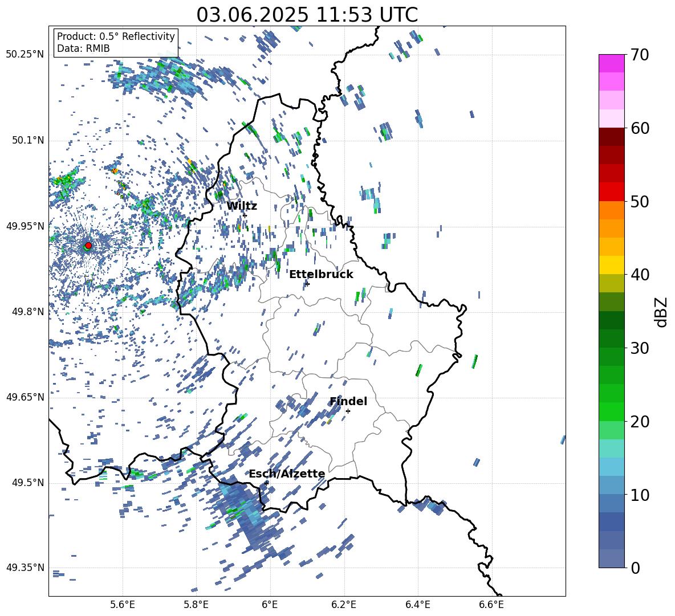Click the Esch/Alzette station cross marker
This screenshot has height=616, width=675.
pos(266,483)
